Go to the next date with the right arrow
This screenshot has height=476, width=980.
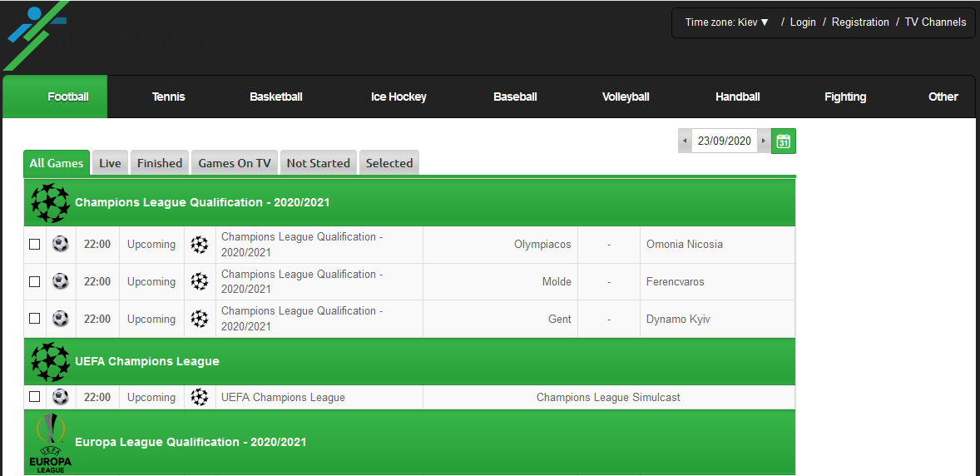(x=763, y=141)
